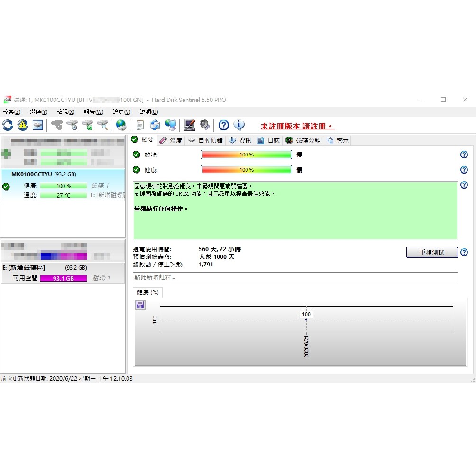Image resolution: width=476 pixels, height=476 pixels.
Task: Click the grayed-out stethoscope toolbar icon
Action: (x=57, y=125)
